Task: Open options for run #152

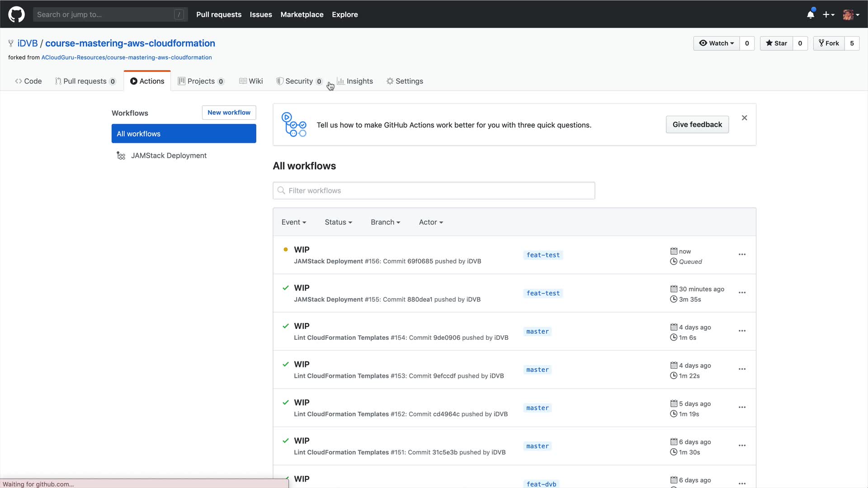Action: click(742, 407)
